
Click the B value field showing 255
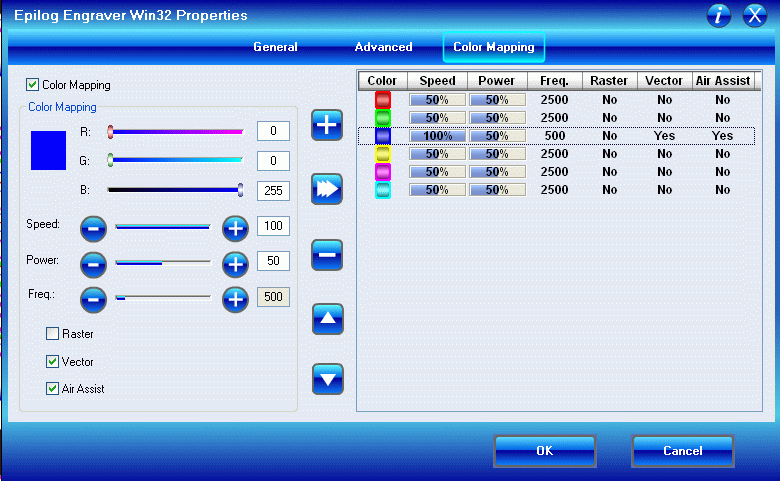[x=273, y=191]
